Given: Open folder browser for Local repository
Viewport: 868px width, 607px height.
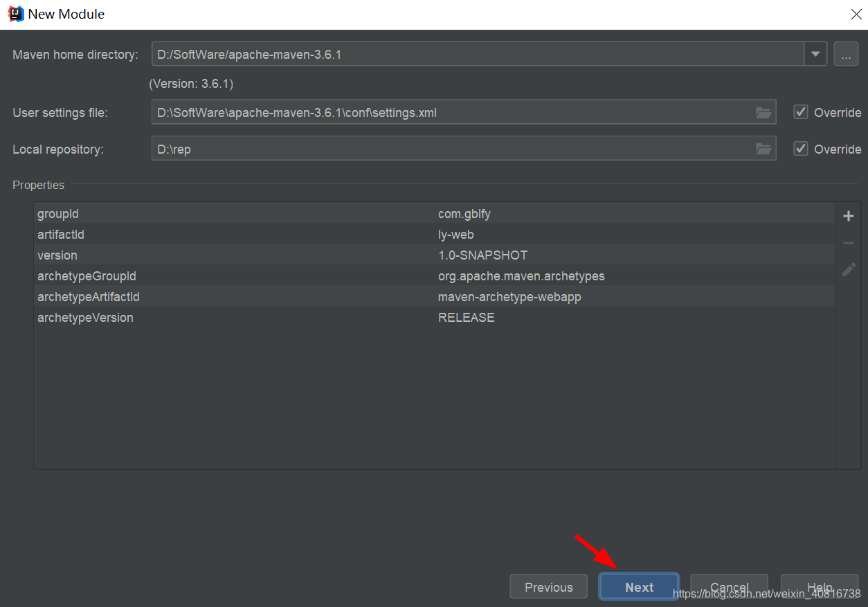Looking at the screenshot, I should 763,149.
